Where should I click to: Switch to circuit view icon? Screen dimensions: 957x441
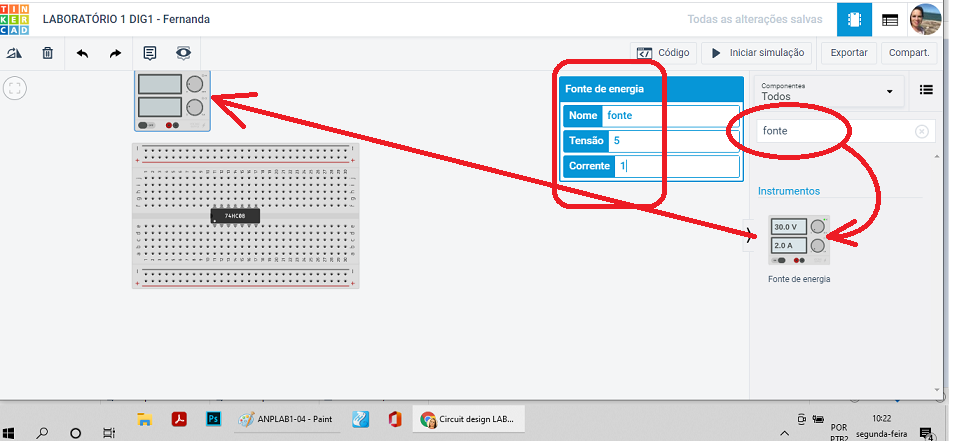[x=853, y=19]
